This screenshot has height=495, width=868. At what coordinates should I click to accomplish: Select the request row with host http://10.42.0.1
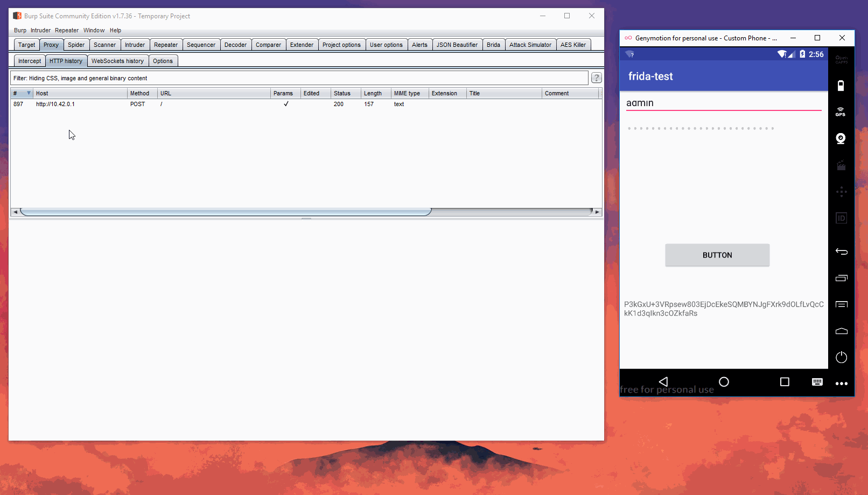click(306, 104)
